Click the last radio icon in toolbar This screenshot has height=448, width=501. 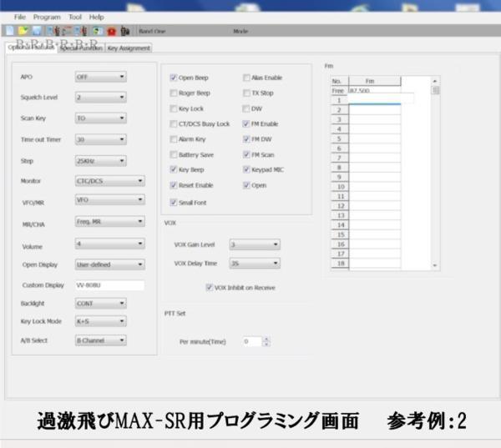coord(125,31)
